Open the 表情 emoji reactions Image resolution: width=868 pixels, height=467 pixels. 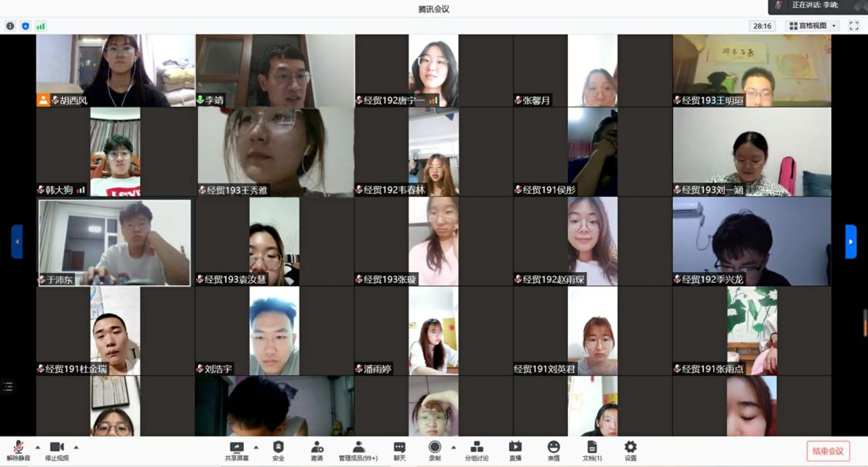pos(554,451)
